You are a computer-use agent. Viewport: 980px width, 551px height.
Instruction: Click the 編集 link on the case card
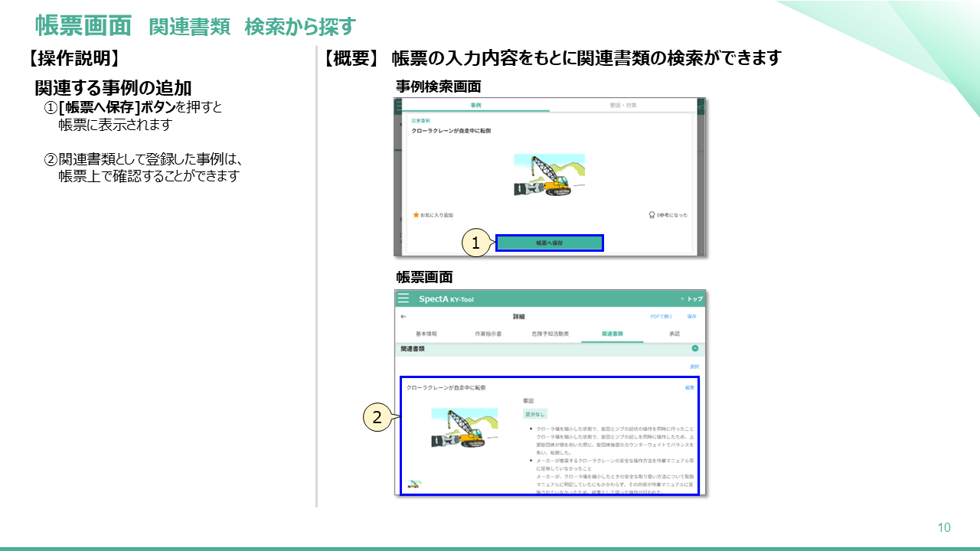[689, 388]
